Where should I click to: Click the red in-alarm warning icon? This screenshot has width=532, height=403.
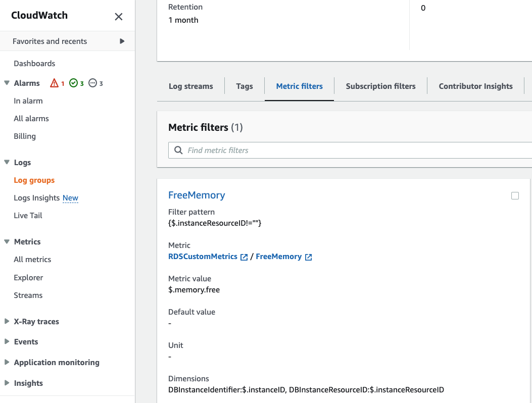54,83
